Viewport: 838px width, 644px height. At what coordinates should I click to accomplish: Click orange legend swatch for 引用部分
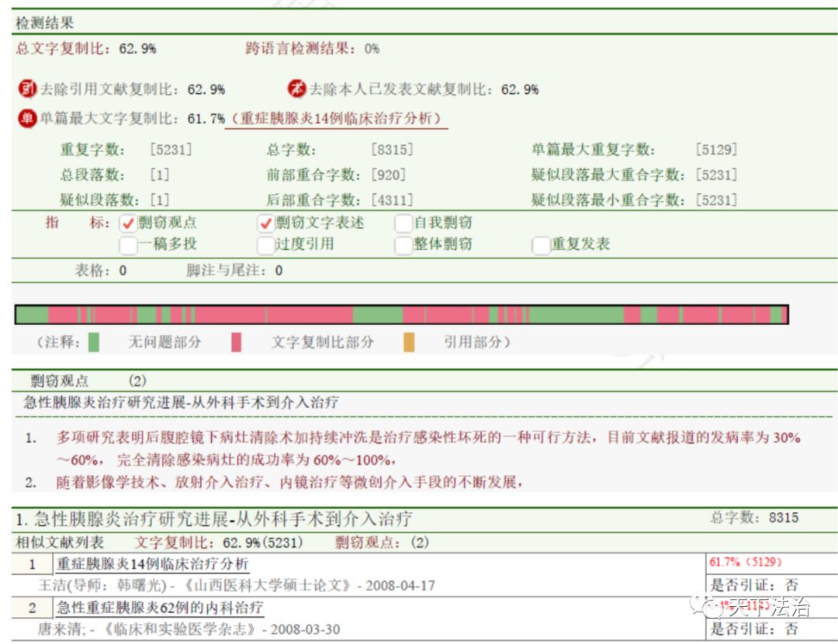409,342
